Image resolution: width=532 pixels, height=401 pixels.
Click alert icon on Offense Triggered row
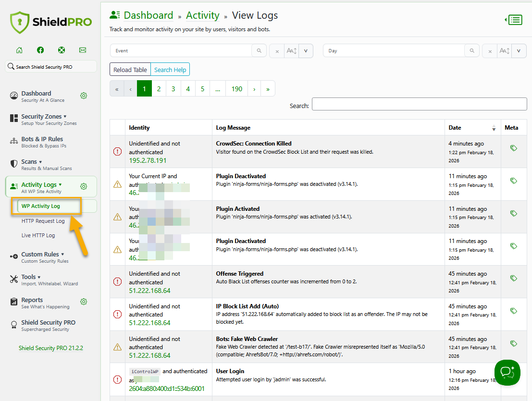[x=117, y=281]
